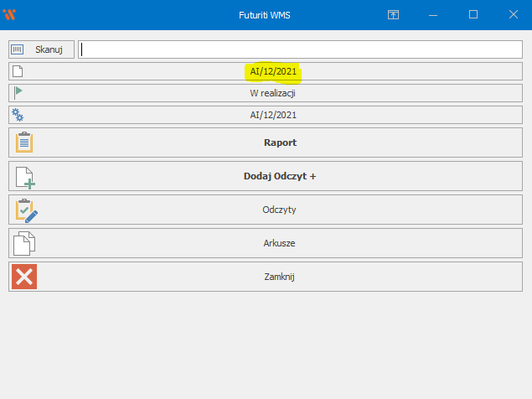Click the barcode icon on the Skanuj button
The height and width of the screenshot is (399, 532).
click(18, 50)
